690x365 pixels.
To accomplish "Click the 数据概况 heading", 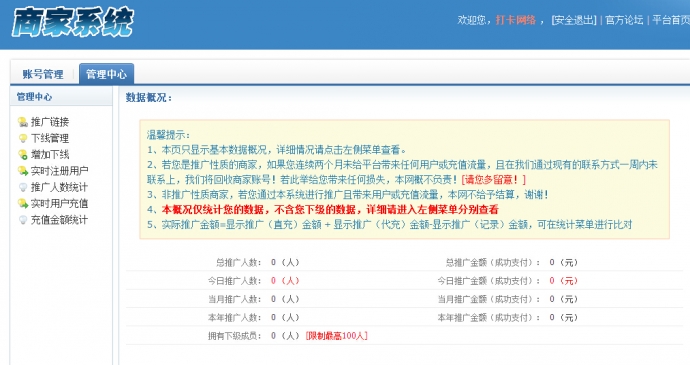I will 149,97.
